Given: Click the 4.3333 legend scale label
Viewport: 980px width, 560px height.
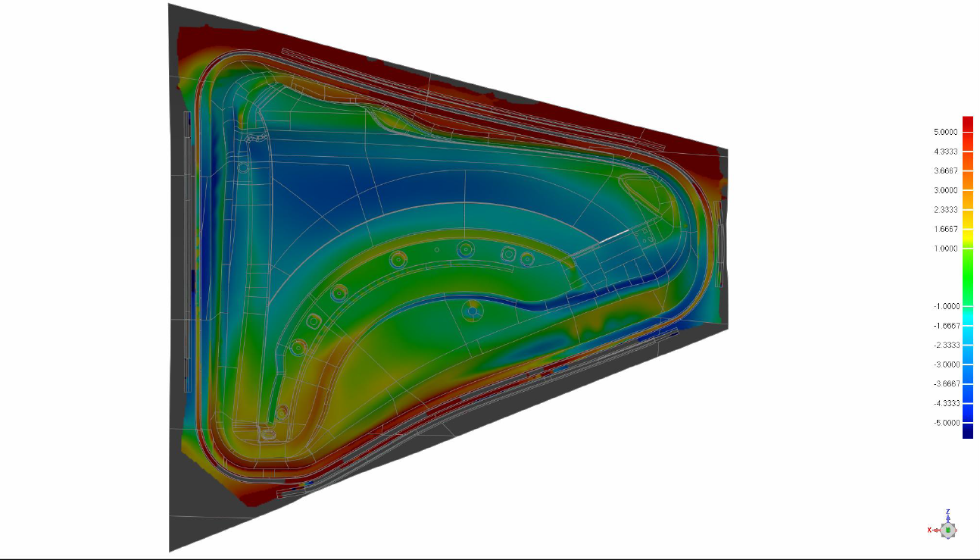Looking at the screenshot, I should pos(947,152).
